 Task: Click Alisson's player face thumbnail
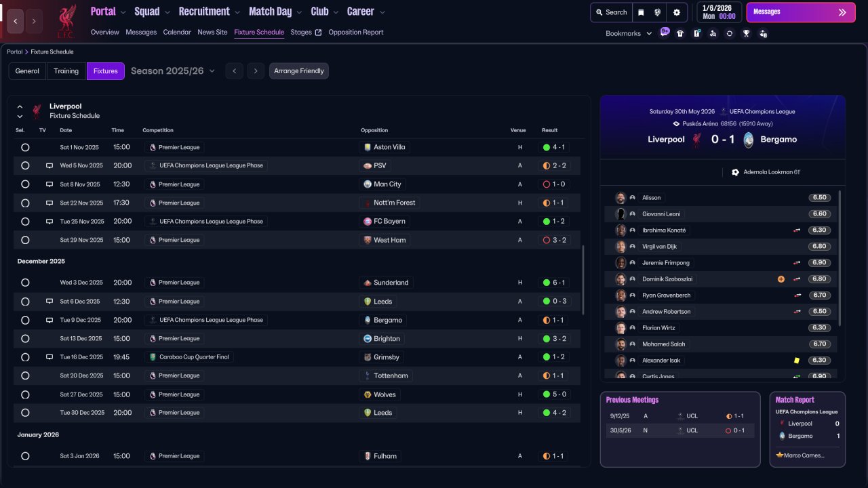[x=620, y=198]
